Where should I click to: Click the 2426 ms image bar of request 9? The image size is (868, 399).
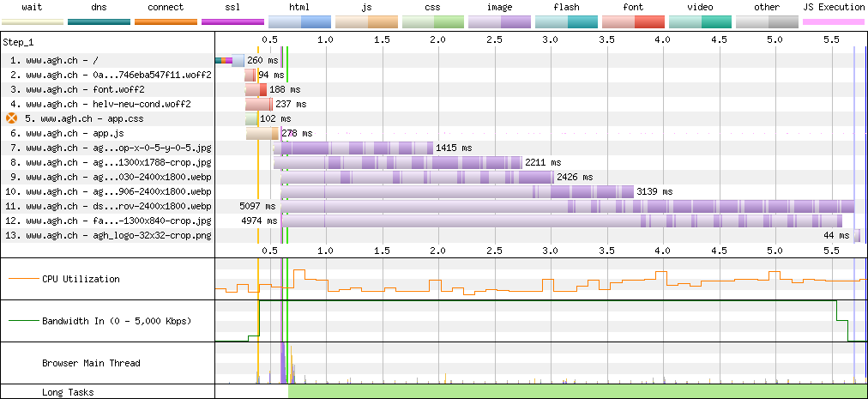pos(417,178)
